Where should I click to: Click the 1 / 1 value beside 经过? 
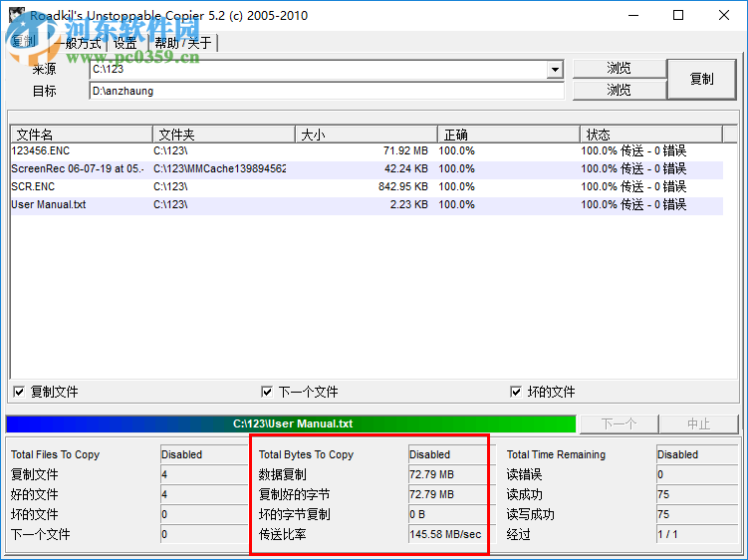coord(697,534)
